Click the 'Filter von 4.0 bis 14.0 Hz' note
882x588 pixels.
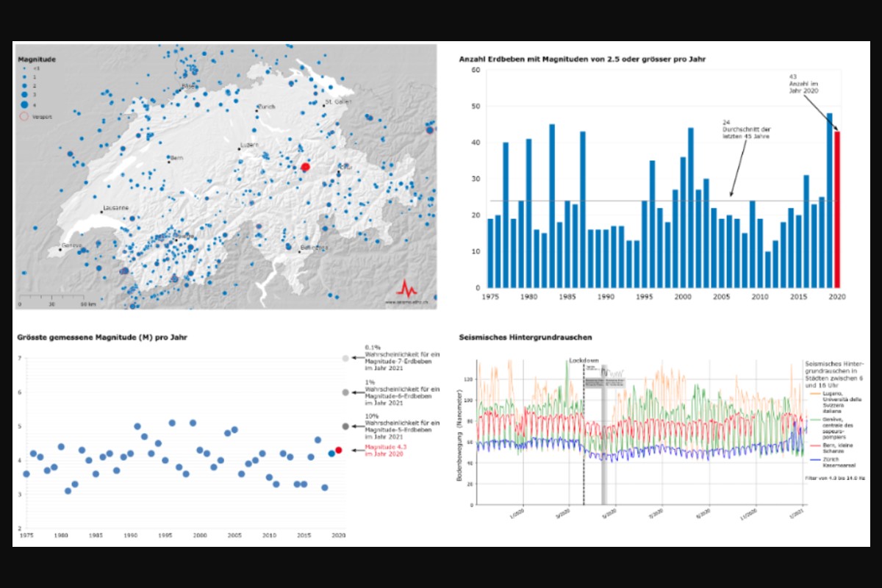click(835, 478)
